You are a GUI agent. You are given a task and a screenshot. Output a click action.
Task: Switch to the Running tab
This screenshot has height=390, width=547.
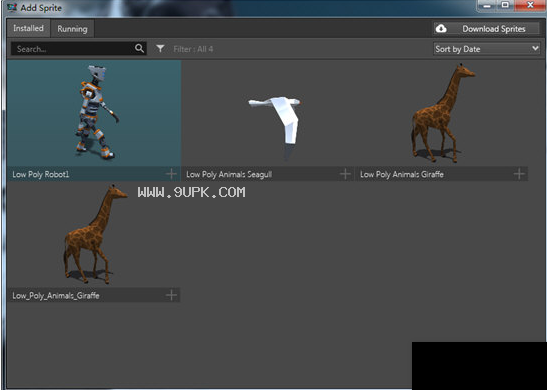click(72, 29)
